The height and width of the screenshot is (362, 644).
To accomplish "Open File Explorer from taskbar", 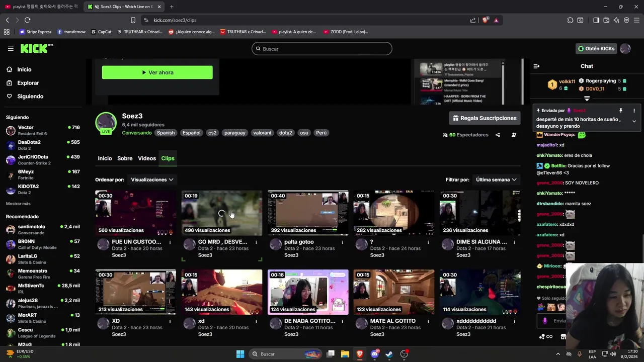I will pos(345,354).
